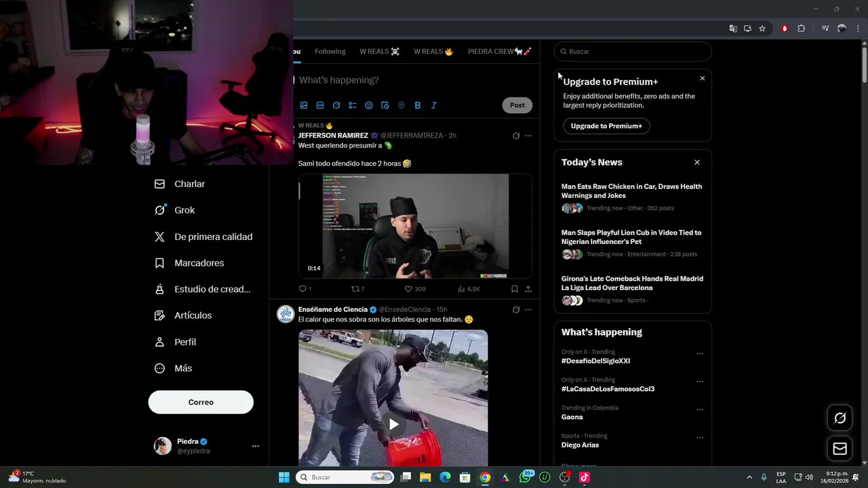This screenshot has height=488, width=868.
Task: Bookmark the Jefferson Ramirez post
Action: [x=515, y=289]
